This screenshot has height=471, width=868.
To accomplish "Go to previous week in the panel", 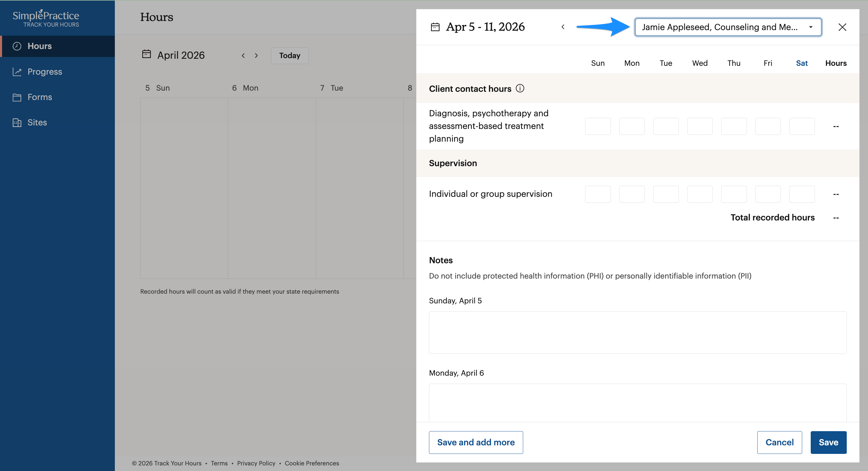I will (x=563, y=27).
